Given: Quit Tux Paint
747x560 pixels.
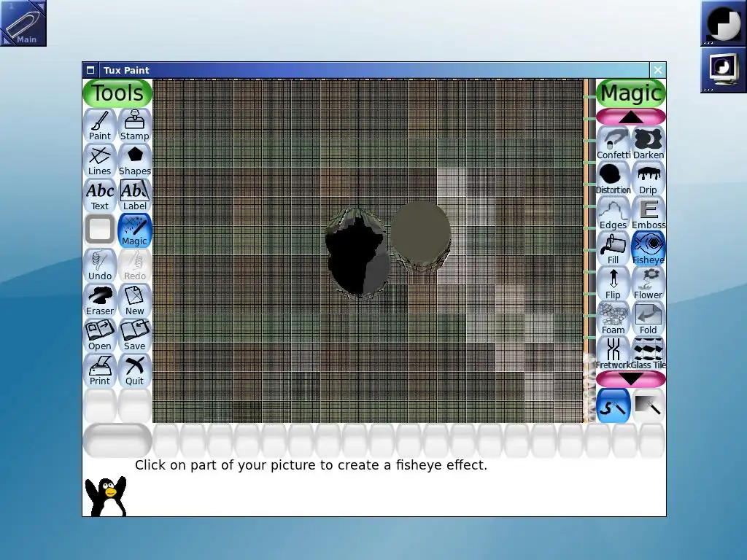Looking at the screenshot, I should (x=135, y=370).
